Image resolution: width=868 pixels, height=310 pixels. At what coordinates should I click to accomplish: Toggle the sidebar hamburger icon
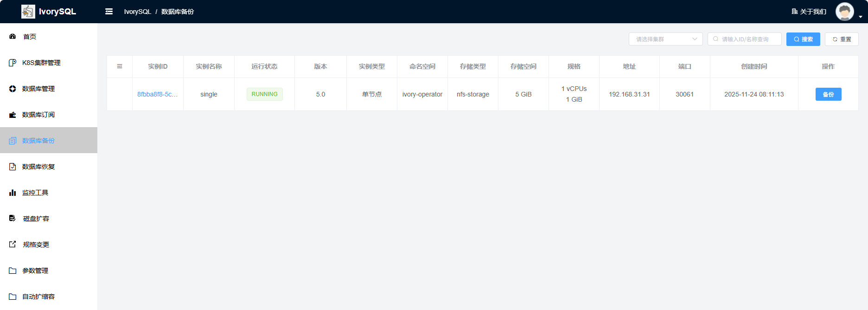pyautogui.click(x=109, y=12)
